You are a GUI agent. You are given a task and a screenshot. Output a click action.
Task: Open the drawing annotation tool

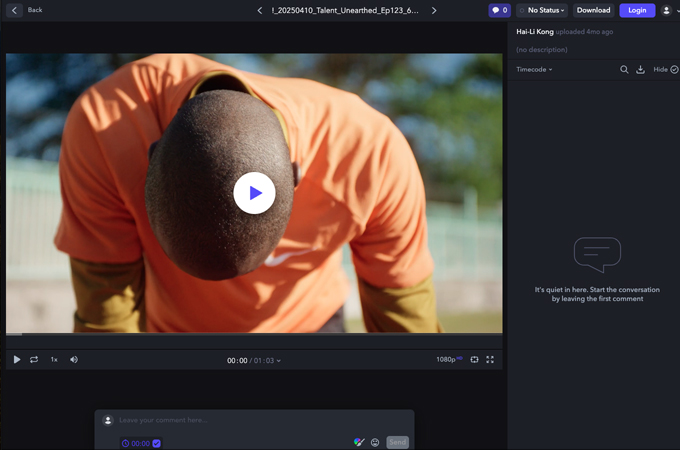tap(359, 442)
